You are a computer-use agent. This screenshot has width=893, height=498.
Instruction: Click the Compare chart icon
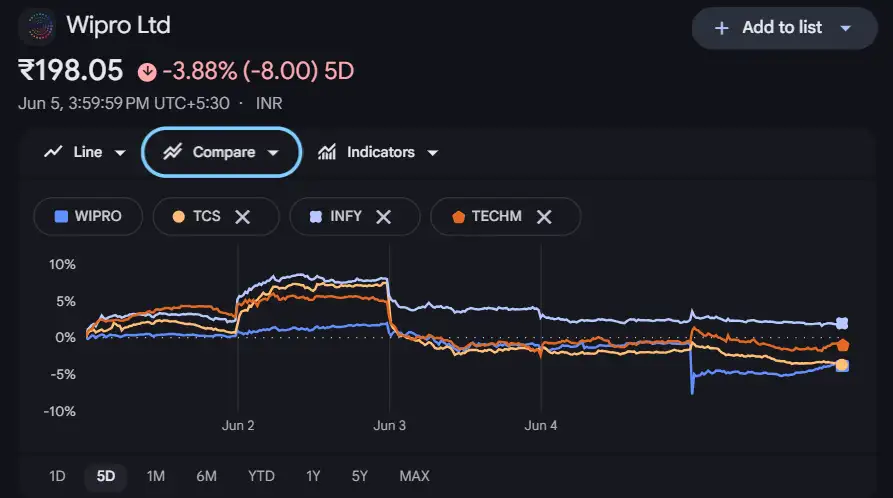pos(173,152)
